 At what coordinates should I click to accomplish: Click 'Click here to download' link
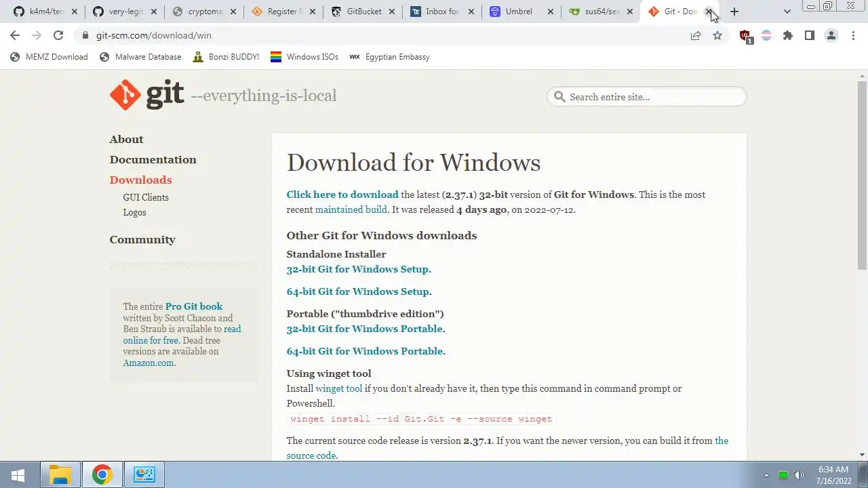342,195
